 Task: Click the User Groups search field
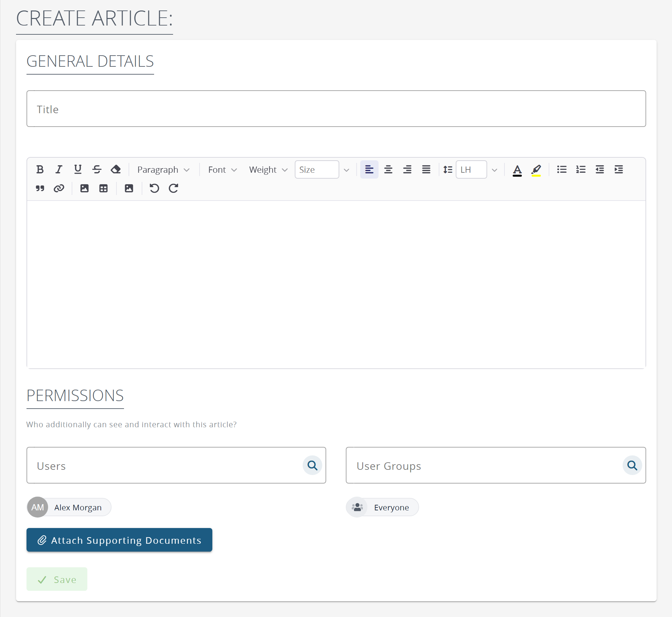click(496, 466)
